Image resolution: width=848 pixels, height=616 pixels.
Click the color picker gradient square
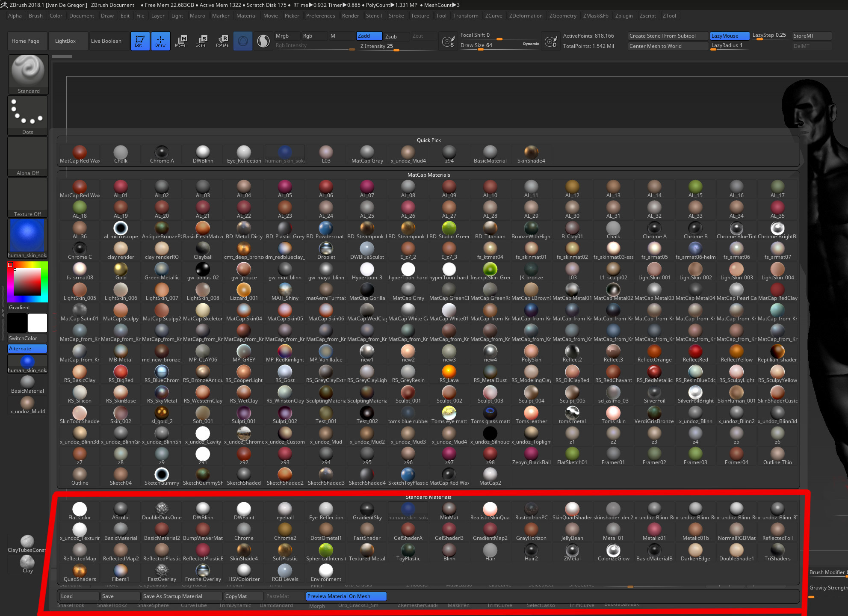[27, 282]
